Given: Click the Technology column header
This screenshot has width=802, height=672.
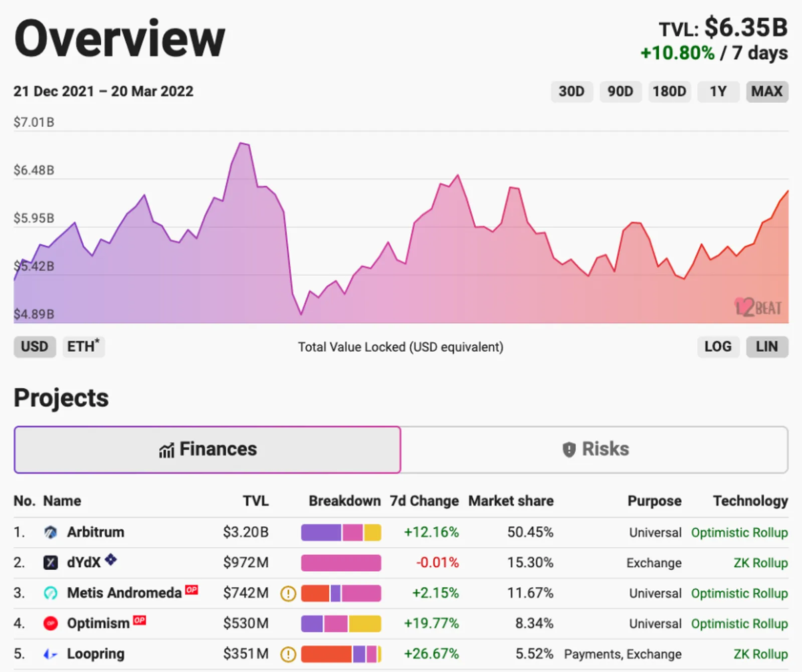Looking at the screenshot, I should point(750,501).
